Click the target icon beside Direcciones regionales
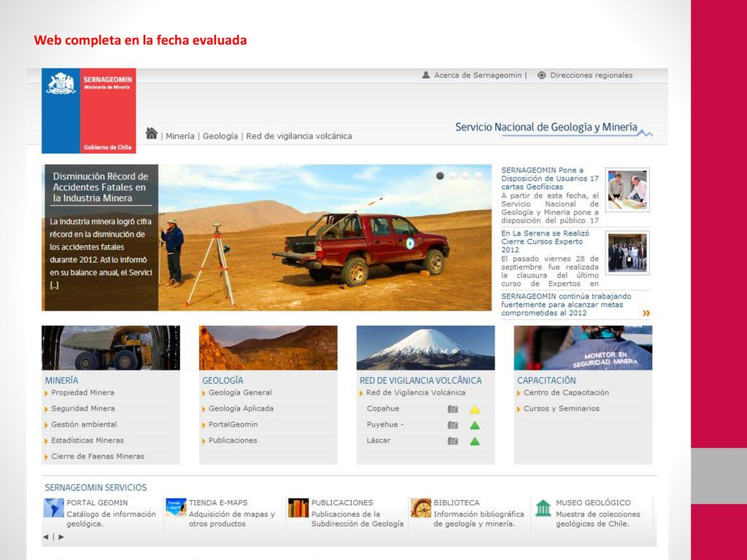The width and height of the screenshot is (747, 560). [542, 75]
